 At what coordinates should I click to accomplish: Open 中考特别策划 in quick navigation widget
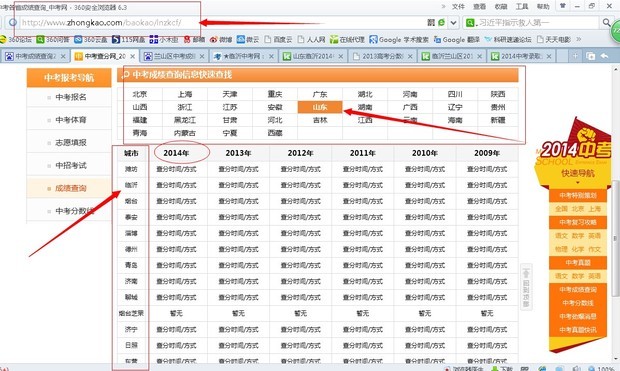578,196
